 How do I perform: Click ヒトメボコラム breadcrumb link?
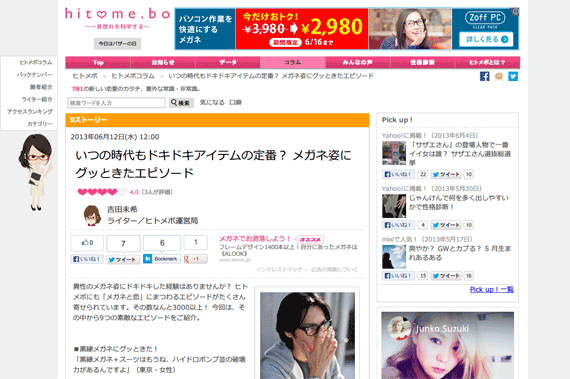point(133,76)
